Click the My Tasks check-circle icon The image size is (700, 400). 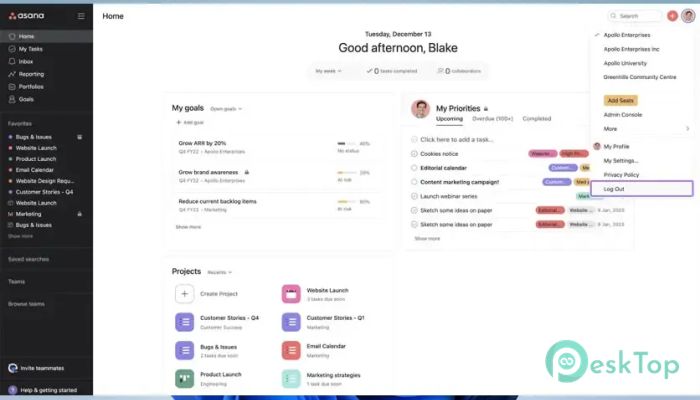pos(12,49)
